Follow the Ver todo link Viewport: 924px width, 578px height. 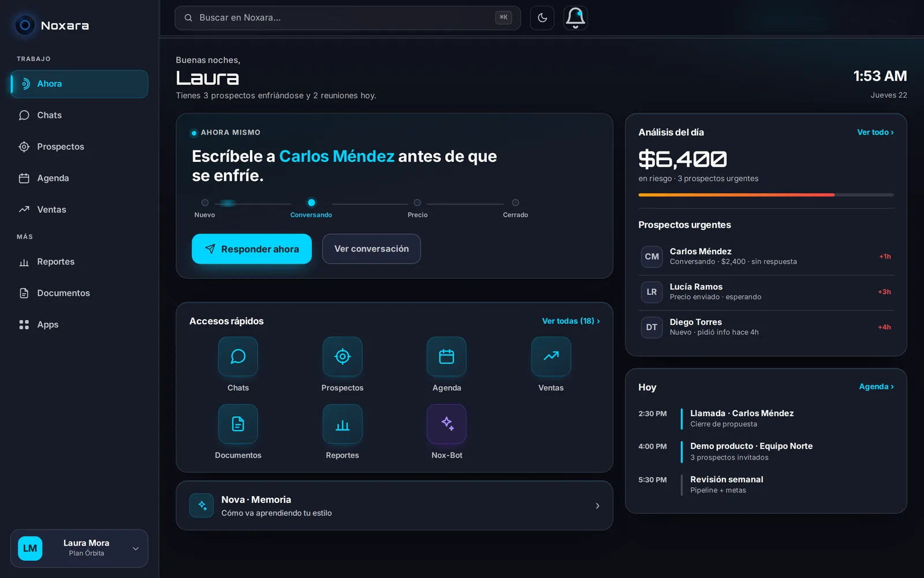tap(875, 132)
